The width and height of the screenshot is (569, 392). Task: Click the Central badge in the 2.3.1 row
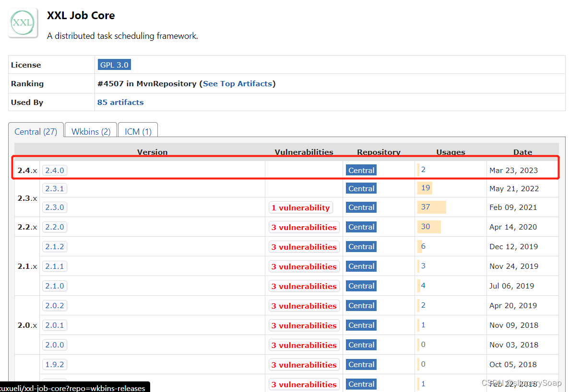coord(361,188)
